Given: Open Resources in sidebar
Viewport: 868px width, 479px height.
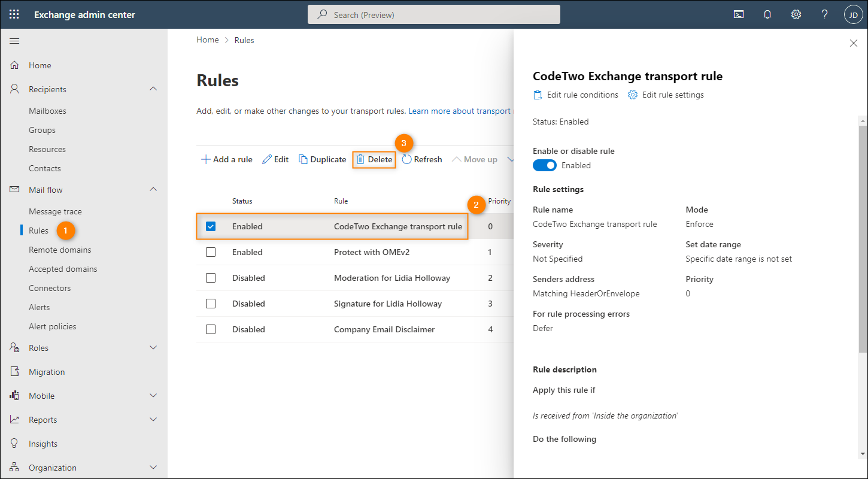Looking at the screenshot, I should point(47,149).
